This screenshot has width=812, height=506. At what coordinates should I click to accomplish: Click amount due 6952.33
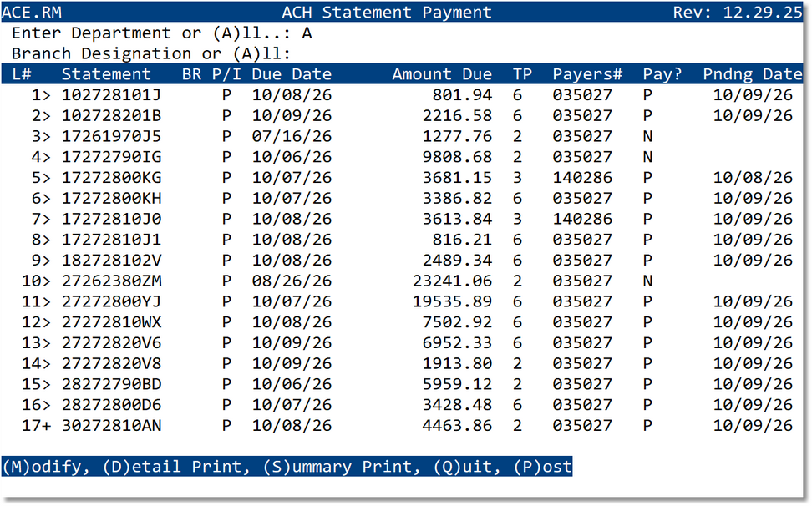tap(457, 343)
